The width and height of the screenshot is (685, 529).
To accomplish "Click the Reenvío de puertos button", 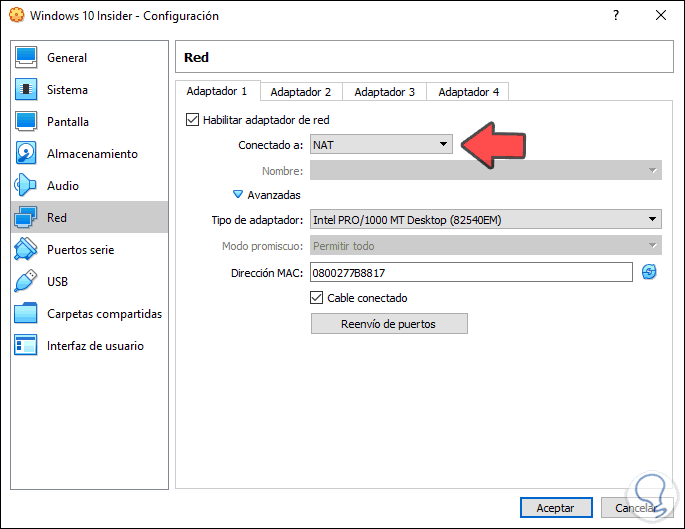I will coord(389,324).
